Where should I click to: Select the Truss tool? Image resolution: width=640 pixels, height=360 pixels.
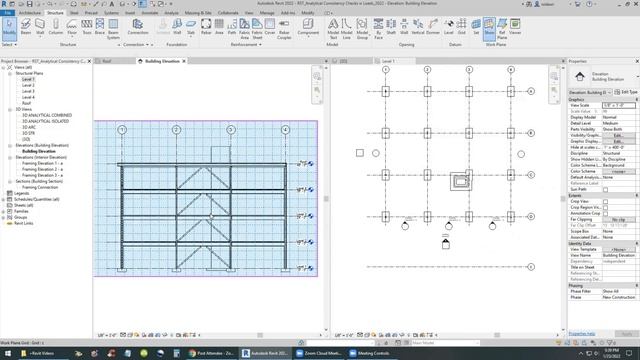click(87, 27)
